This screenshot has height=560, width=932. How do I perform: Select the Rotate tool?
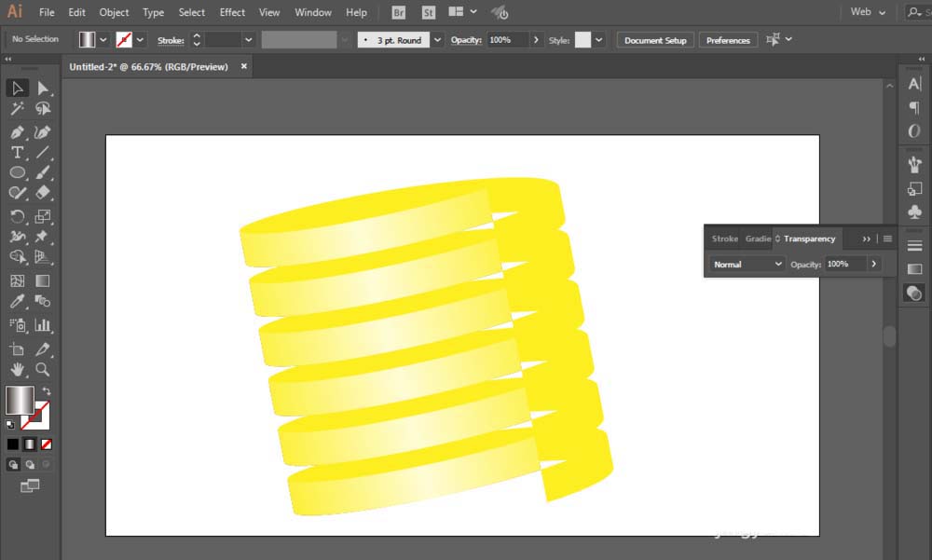coord(17,216)
